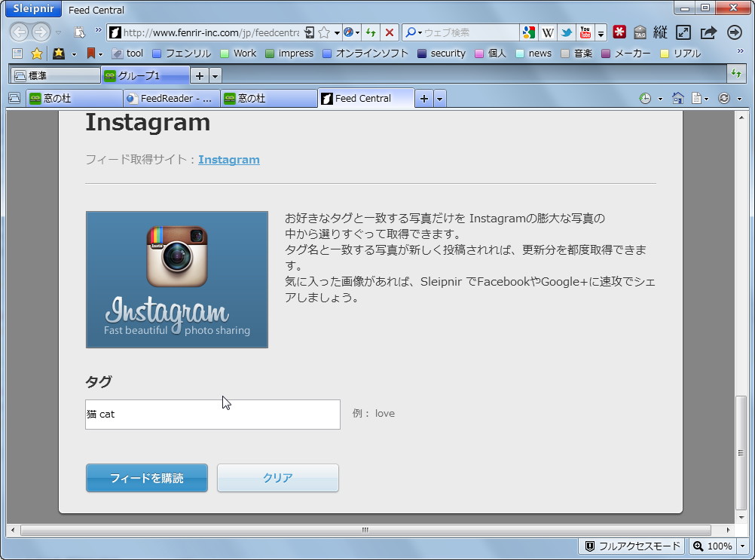Subscribe with the フィードを購読 button

click(146, 478)
